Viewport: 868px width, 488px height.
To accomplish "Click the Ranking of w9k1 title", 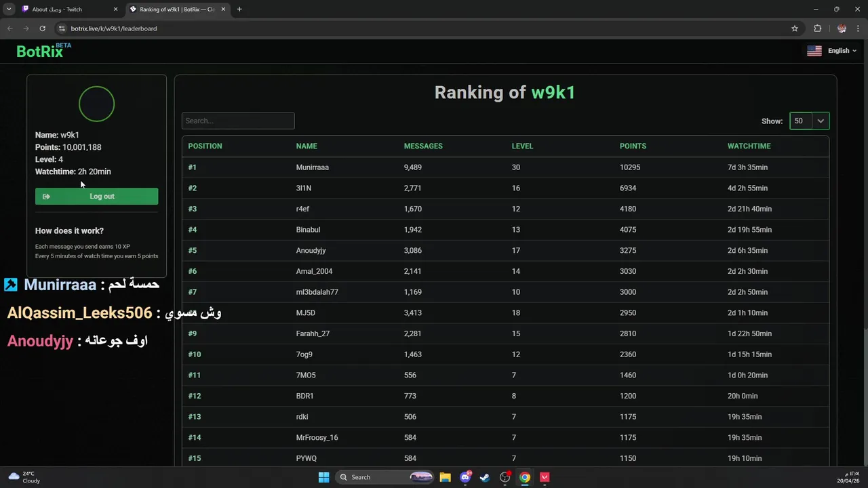I will point(505,93).
